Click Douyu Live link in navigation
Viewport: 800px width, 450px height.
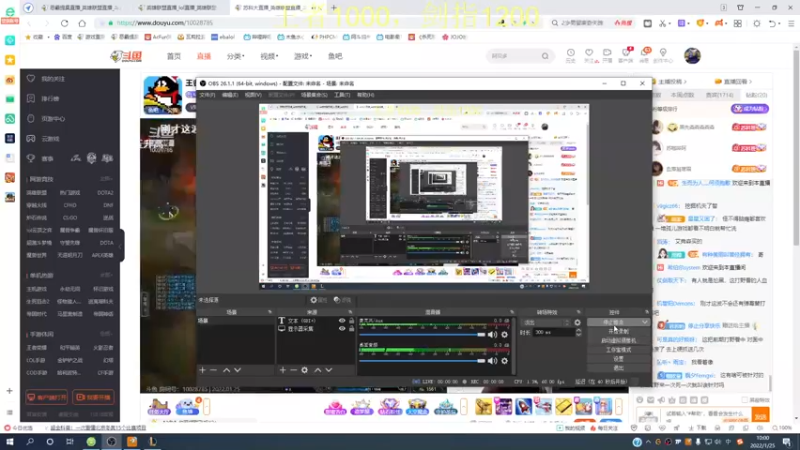204,56
